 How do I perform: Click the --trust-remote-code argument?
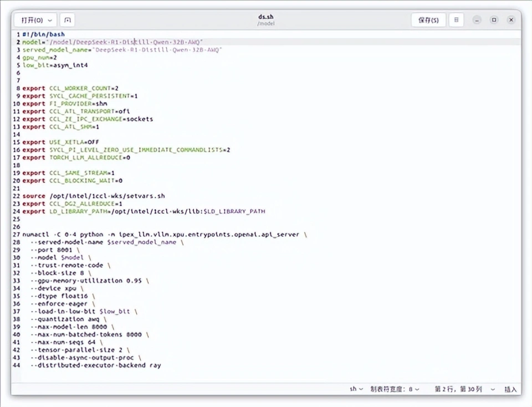click(70, 265)
